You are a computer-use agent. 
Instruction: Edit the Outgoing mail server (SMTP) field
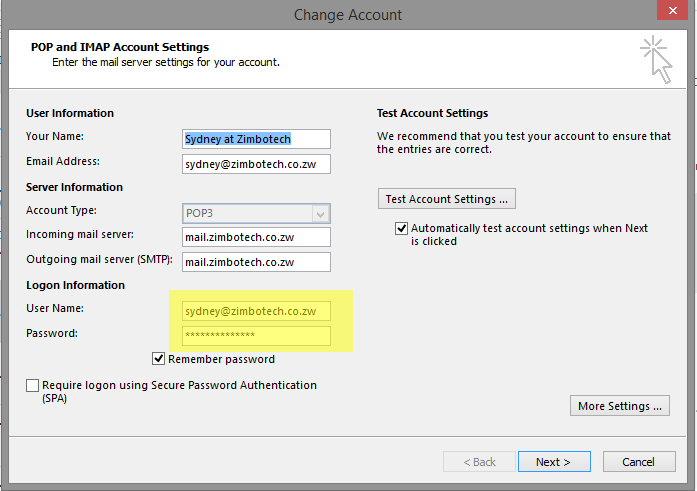tap(256, 262)
